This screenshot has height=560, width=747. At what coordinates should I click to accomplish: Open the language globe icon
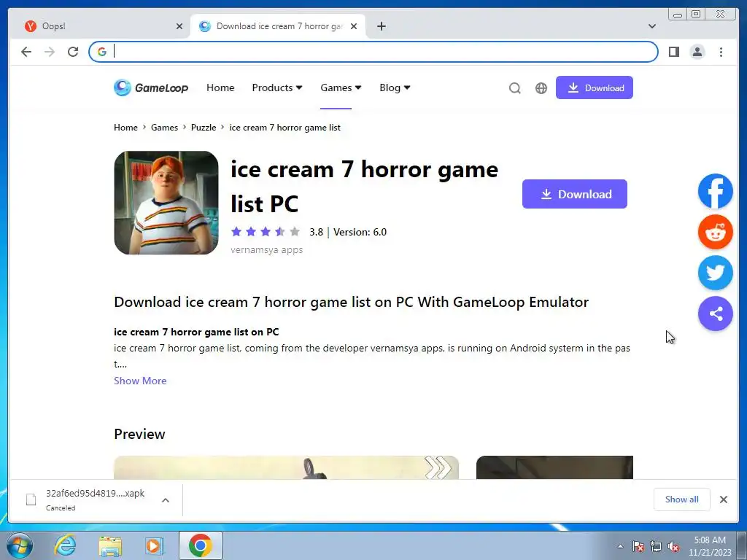[x=541, y=88]
